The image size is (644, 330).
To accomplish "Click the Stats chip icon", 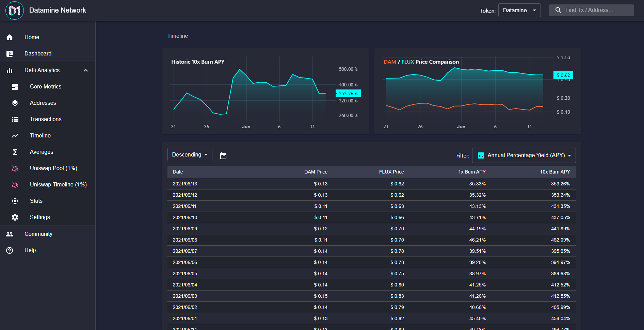I will (15, 201).
